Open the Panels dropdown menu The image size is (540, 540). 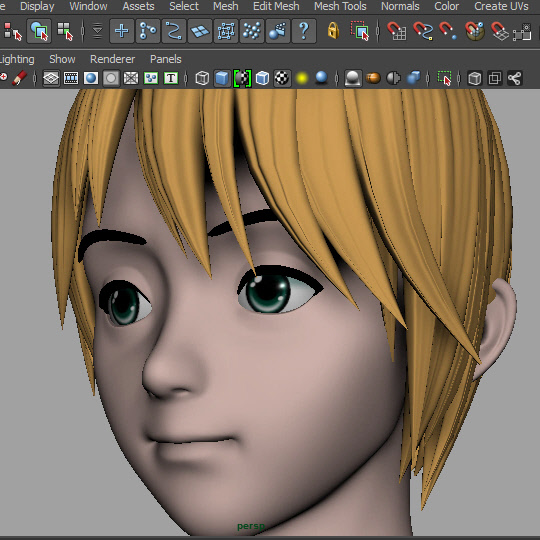point(166,59)
